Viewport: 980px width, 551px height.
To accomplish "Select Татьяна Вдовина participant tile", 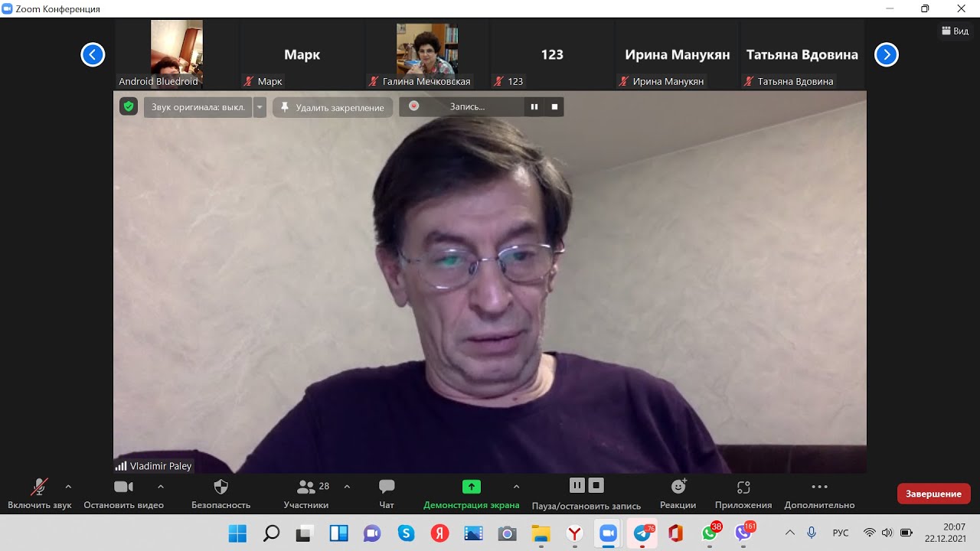I will pyautogui.click(x=802, y=54).
